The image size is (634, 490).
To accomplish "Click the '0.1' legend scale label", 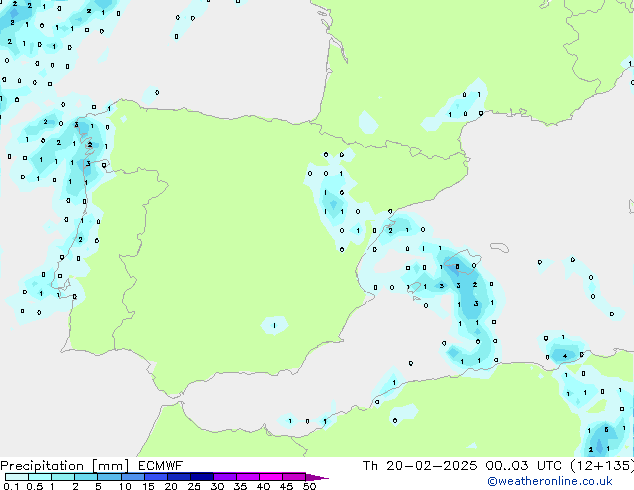I will (x=11, y=486).
